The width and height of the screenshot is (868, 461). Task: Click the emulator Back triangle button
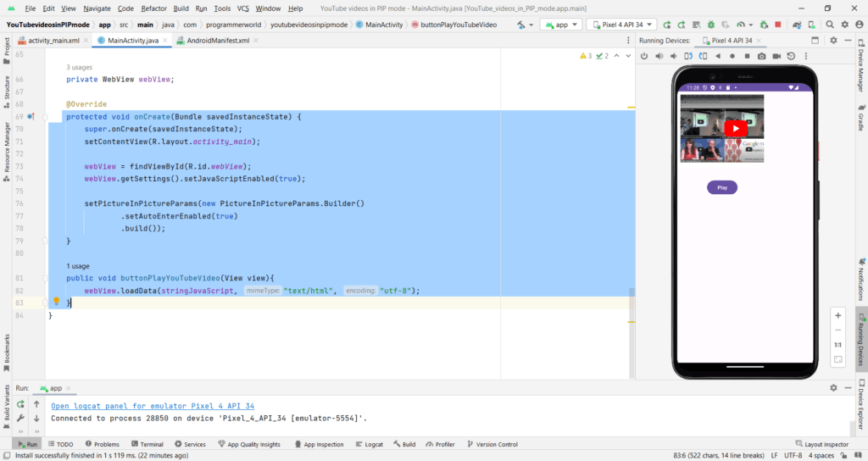pos(717,56)
